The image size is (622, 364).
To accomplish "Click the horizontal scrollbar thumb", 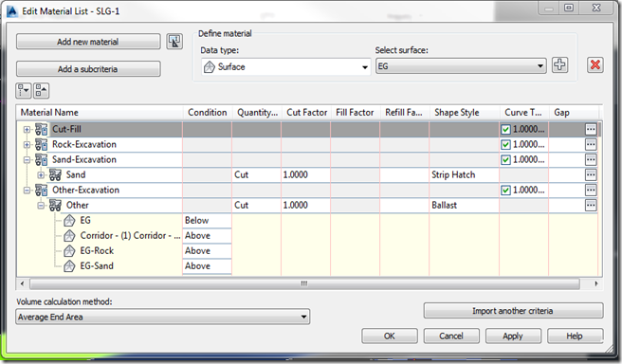I will 304,283.
